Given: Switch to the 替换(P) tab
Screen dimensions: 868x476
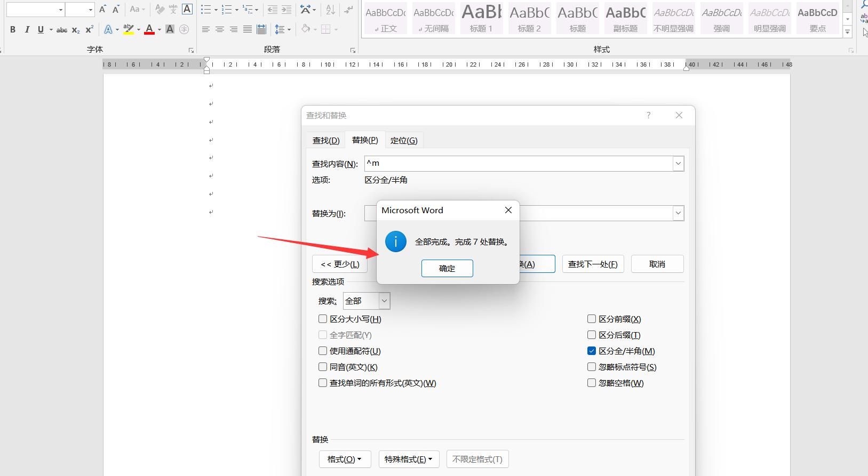Looking at the screenshot, I should (365, 140).
